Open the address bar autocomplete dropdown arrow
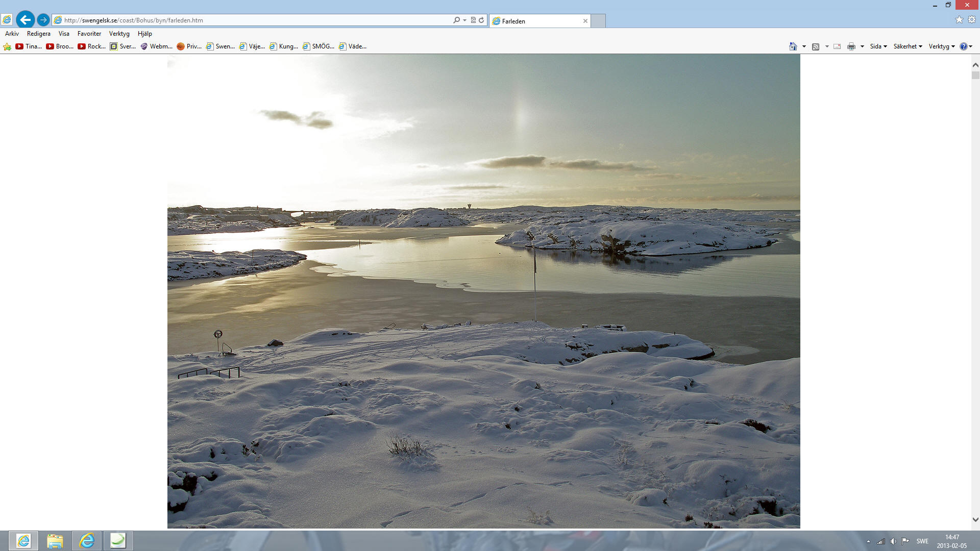 tap(464, 20)
